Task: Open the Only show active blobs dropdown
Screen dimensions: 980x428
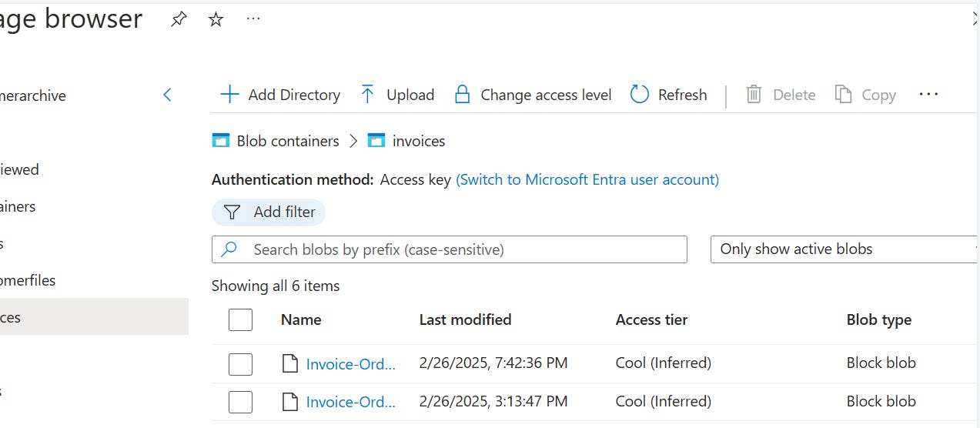Action: 844,249
